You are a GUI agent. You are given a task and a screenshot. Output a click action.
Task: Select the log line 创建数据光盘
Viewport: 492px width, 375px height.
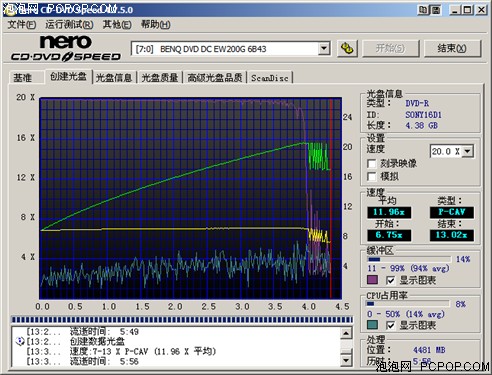click(x=97, y=341)
